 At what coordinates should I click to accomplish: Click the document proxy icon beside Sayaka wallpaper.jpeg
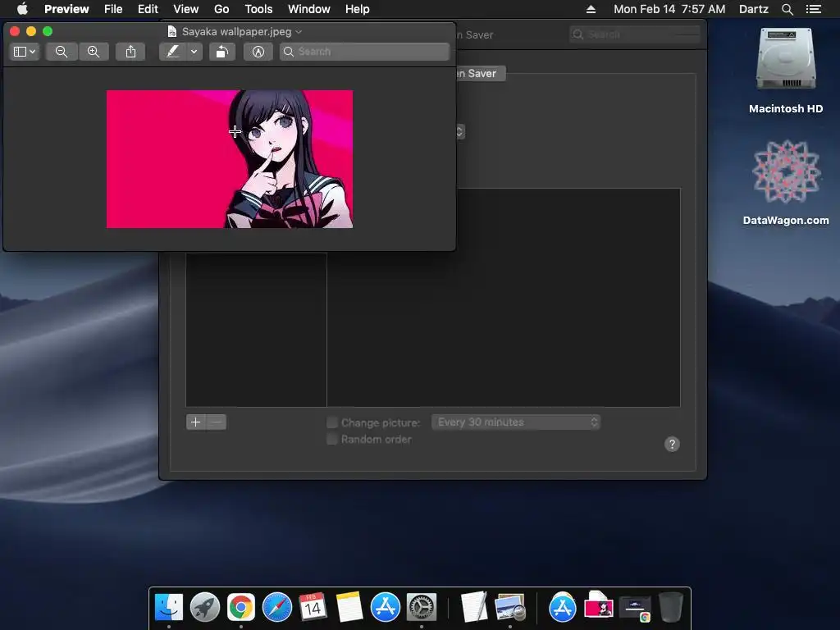coord(172,32)
